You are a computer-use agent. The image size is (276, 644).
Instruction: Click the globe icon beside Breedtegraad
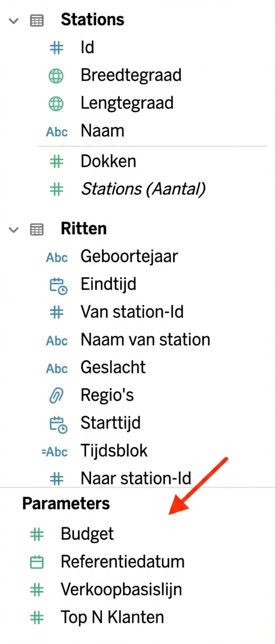click(x=56, y=76)
